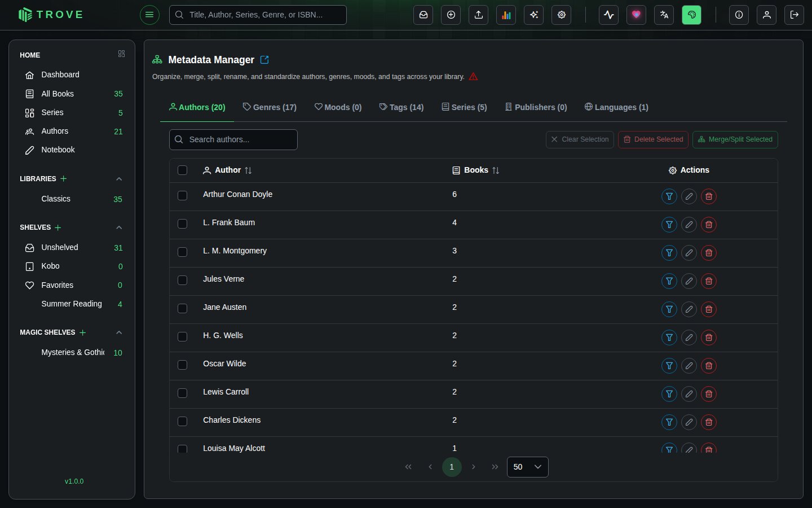This screenshot has height=508, width=812.
Task: Sort by Books column sort arrows
Action: click(496, 170)
